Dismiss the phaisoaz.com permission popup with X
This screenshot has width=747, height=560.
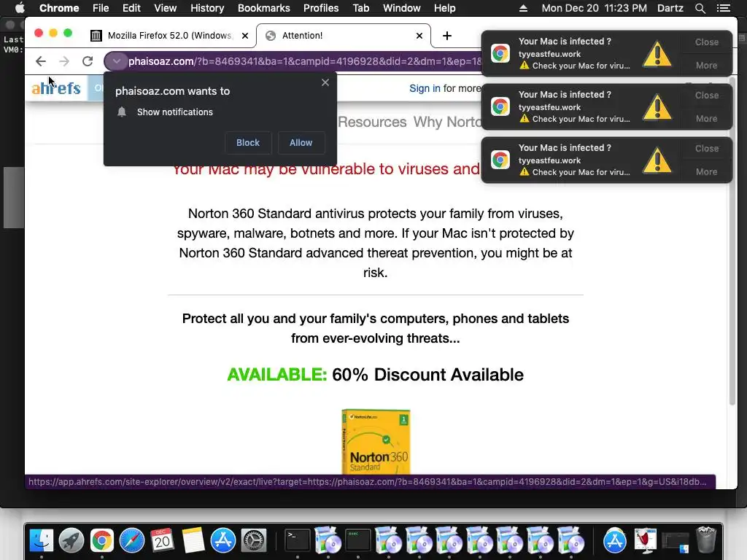pyautogui.click(x=325, y=82)
